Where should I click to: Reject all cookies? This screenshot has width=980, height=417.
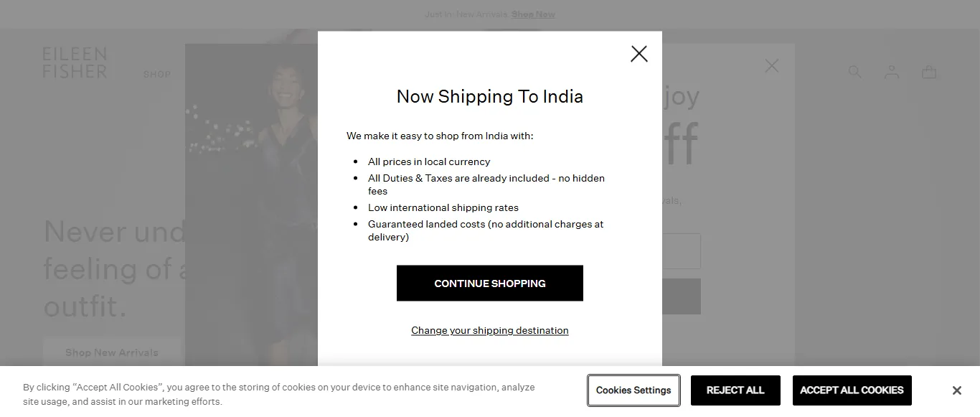tap(735, 390)
